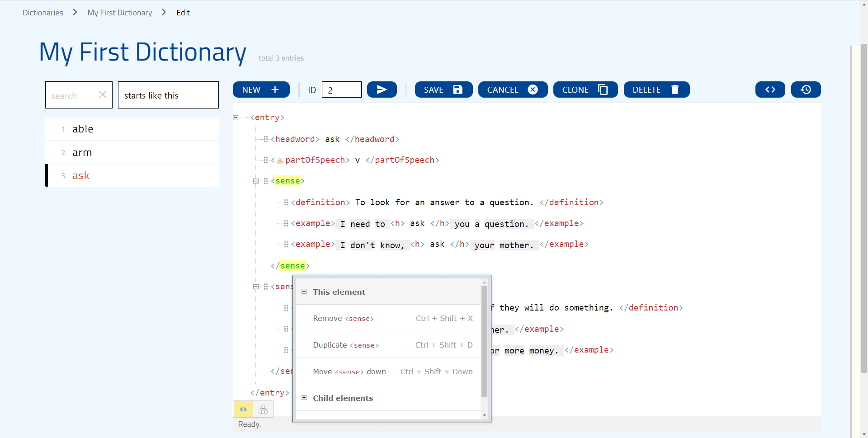Click the arrow button to load entry ID
Screen dimensions: 868x438
coord(382,89)
